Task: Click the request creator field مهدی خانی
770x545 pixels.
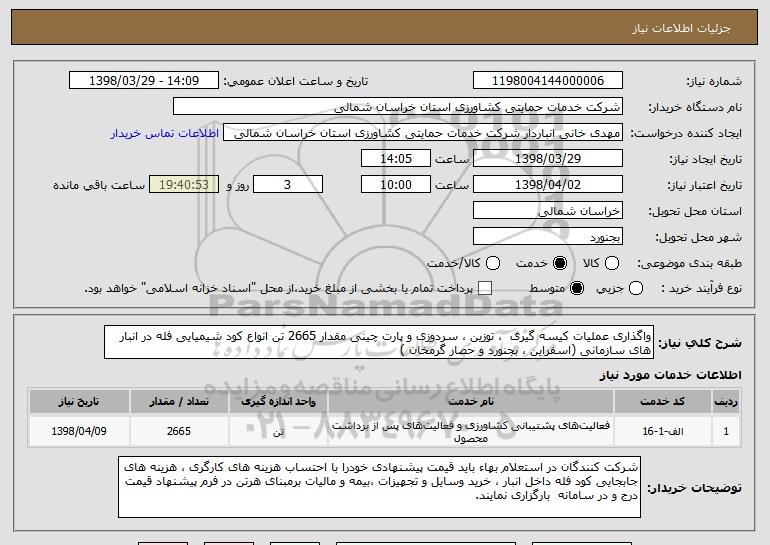Action: 423,133
